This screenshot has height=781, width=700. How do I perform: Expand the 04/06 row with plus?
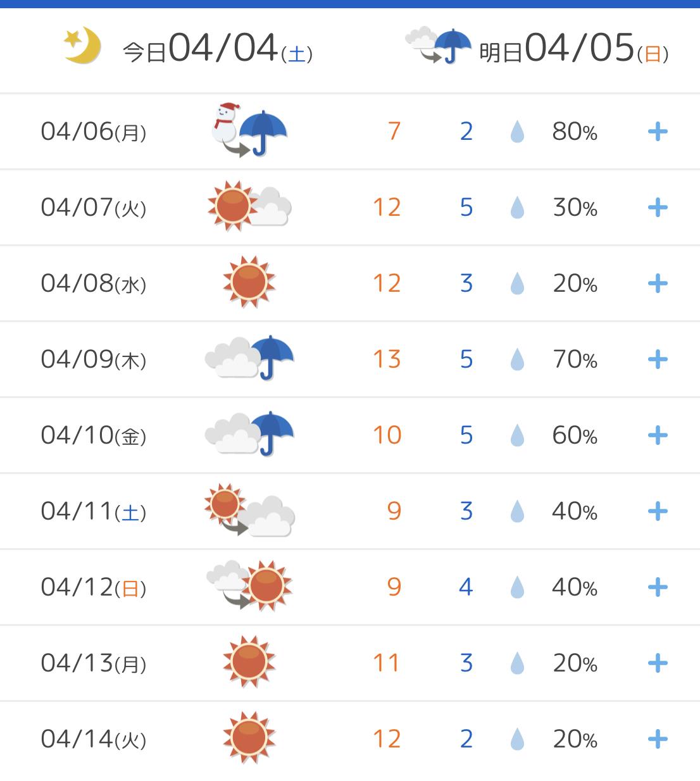(658, 132)
